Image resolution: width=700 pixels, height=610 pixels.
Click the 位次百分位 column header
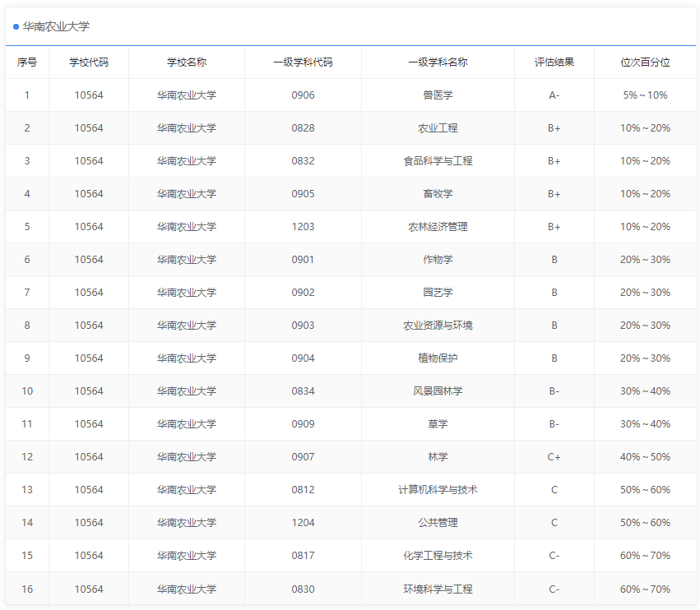645,62
